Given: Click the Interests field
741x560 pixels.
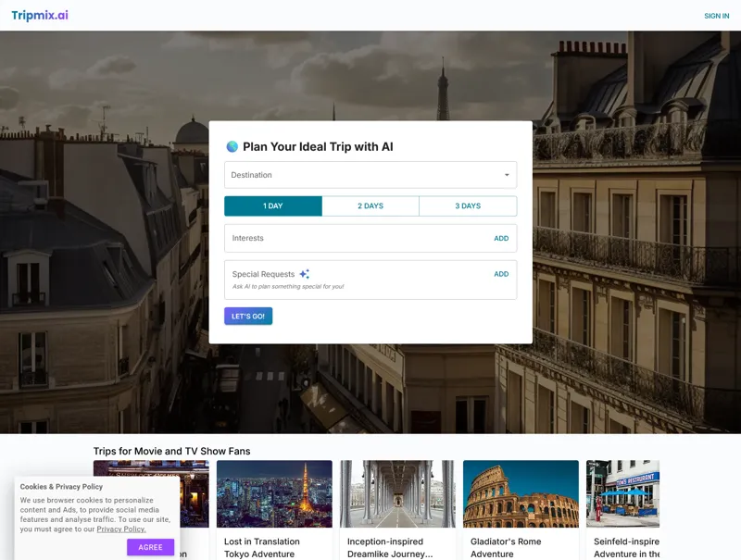Looking at the screenshot, I should pos(370,239).
